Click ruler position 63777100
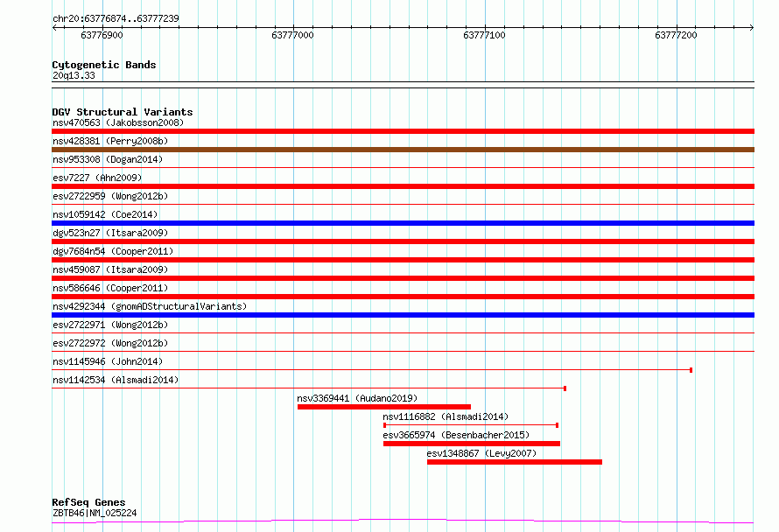 484,35
